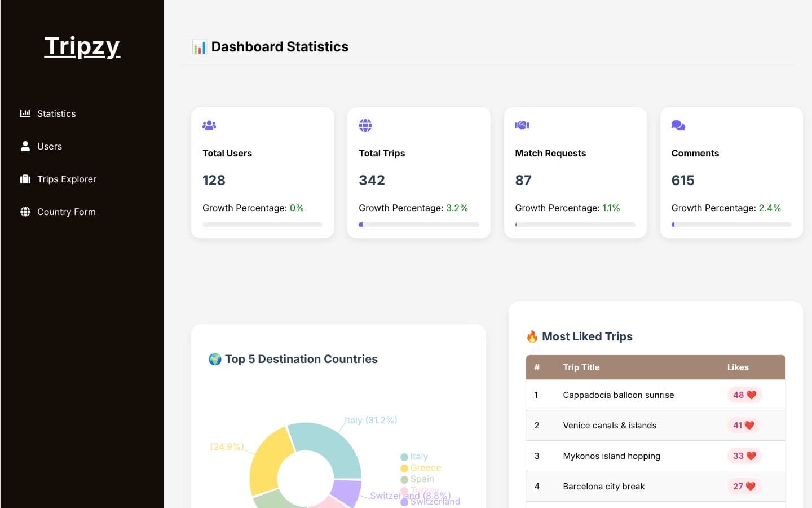Click the speech bubbles icon on Comments card
The image size is (812, 508).
(678, 125)
